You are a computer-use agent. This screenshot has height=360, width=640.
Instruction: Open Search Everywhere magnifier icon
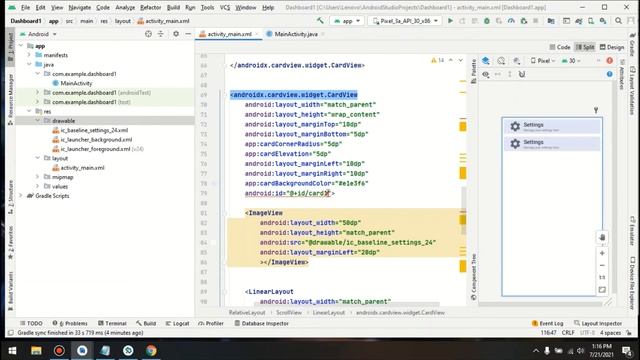coord(619,21)
